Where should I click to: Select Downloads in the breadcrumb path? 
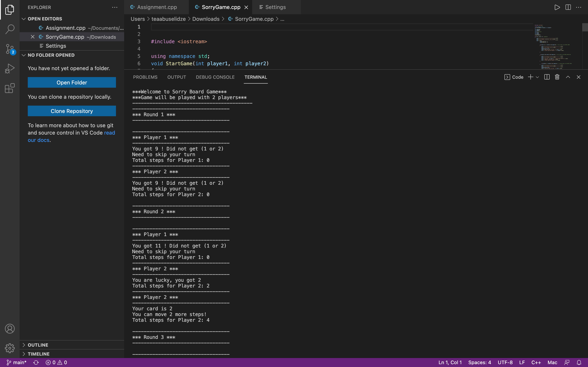[x=206, y=19]
